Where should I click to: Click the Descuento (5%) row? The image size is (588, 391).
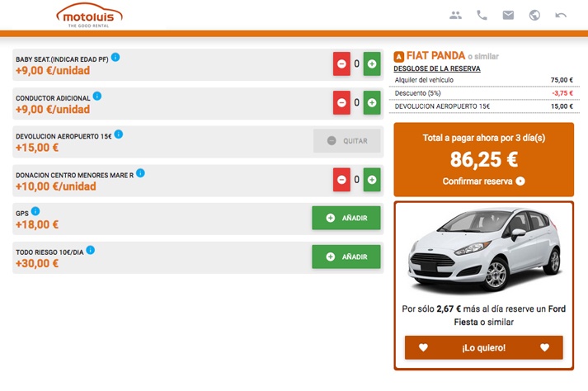[484, 93]
